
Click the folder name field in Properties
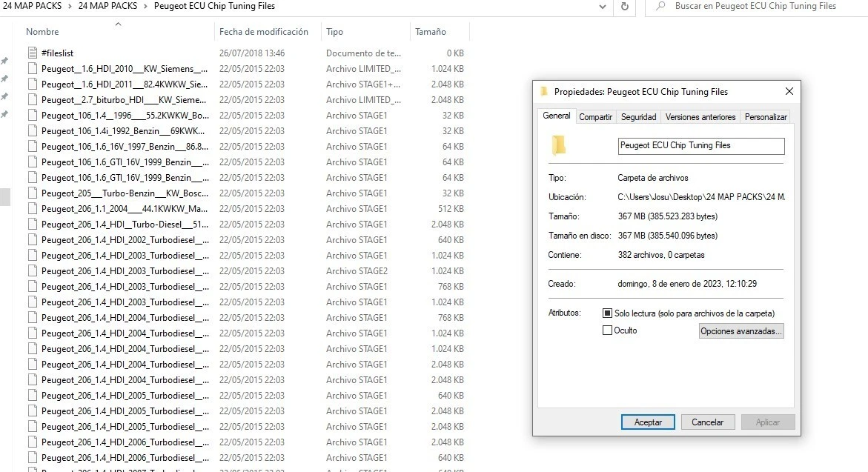click(x=700, y=145)
